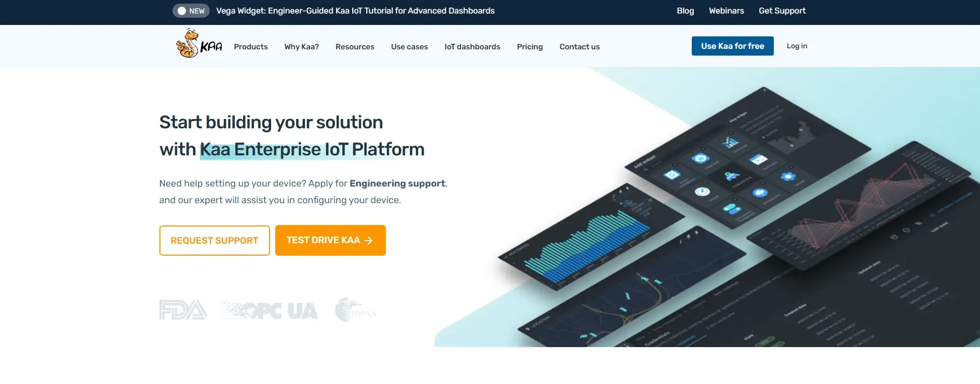Click the FDA compliance logo
The width and height of the screenshot is (980, 384).
tap(183, 310)
